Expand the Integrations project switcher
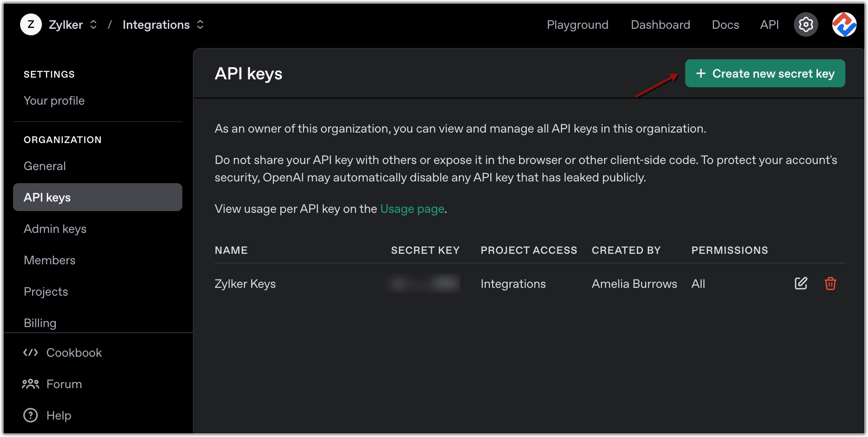868x437 pixels. [200, 24]
